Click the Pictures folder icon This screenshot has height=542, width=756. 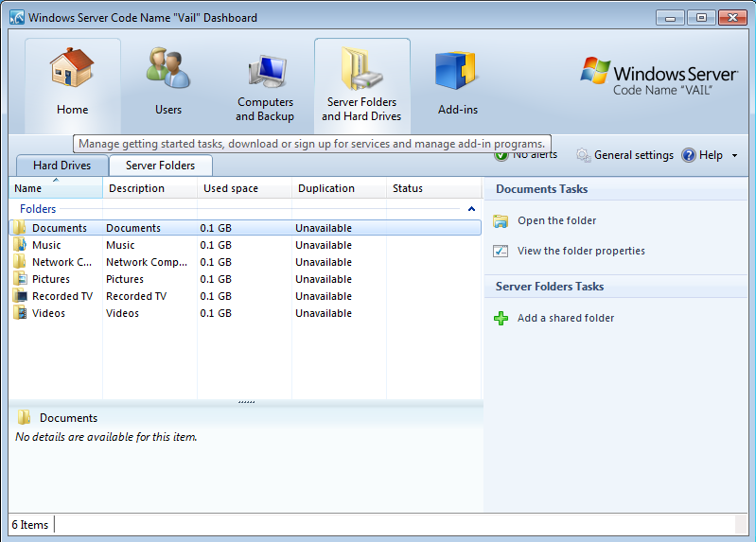pos(20,279)
